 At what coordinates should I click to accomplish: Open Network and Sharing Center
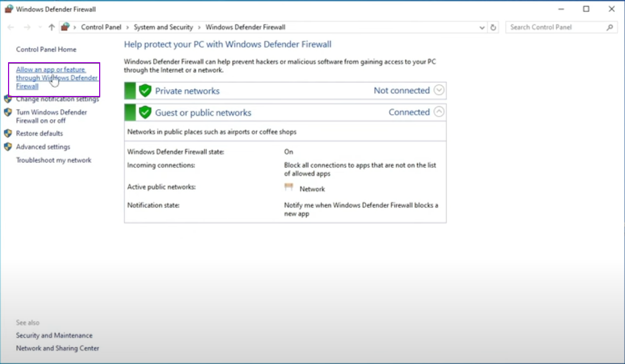(x=57, y=348)
